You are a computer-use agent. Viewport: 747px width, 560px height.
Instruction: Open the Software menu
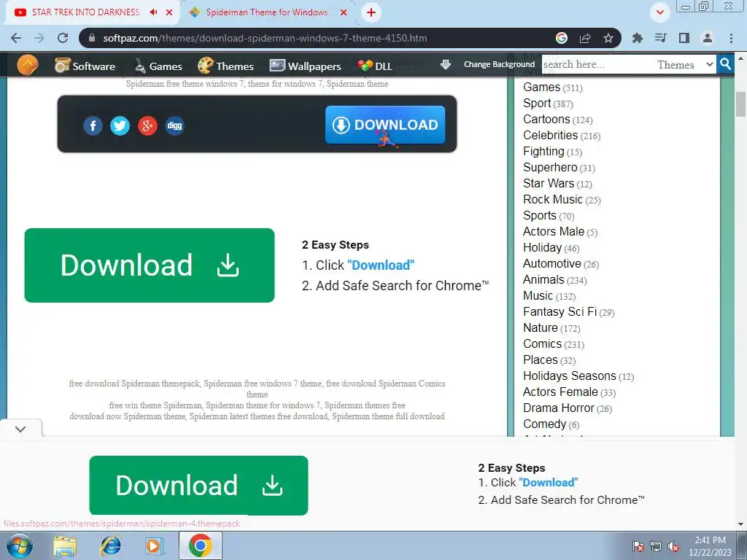pos(85,66)
